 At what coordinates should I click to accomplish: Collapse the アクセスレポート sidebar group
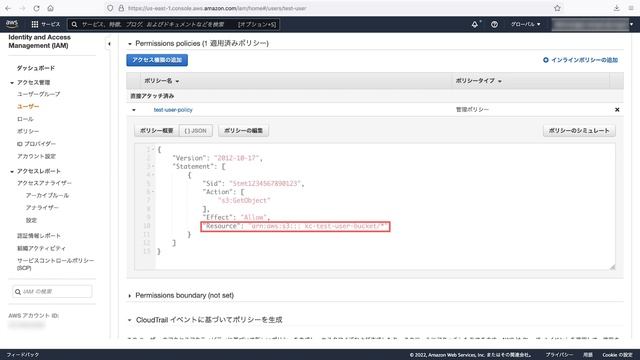[12, 171]
